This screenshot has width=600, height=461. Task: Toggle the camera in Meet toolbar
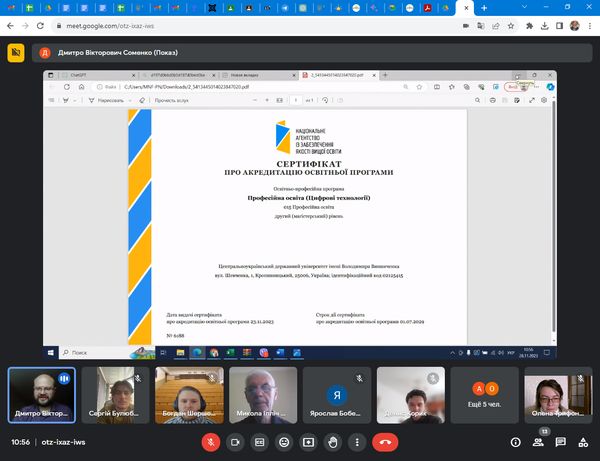pyautogui.click(x=236, y=441)
